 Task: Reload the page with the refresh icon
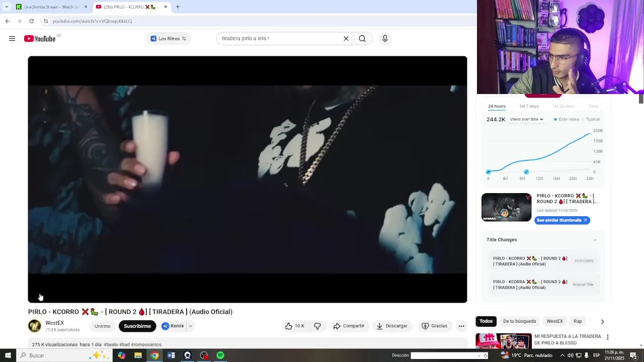tap(31, 21)
